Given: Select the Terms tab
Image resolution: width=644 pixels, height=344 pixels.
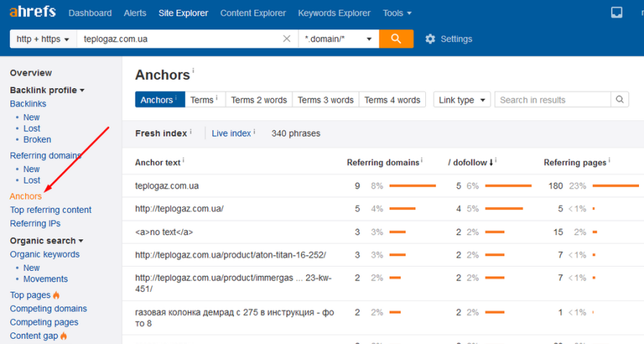Looking at the screenshot, I should (205, 100).
